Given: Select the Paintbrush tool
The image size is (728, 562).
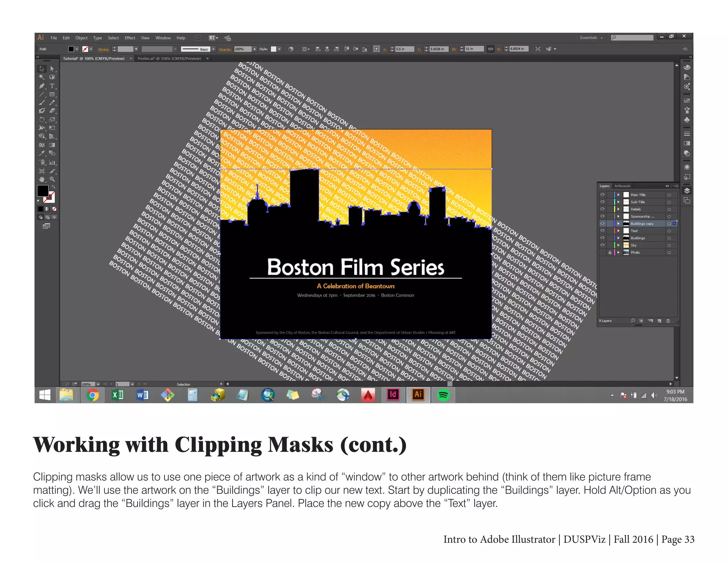Looking at the screenshot, I should point(42,103).
